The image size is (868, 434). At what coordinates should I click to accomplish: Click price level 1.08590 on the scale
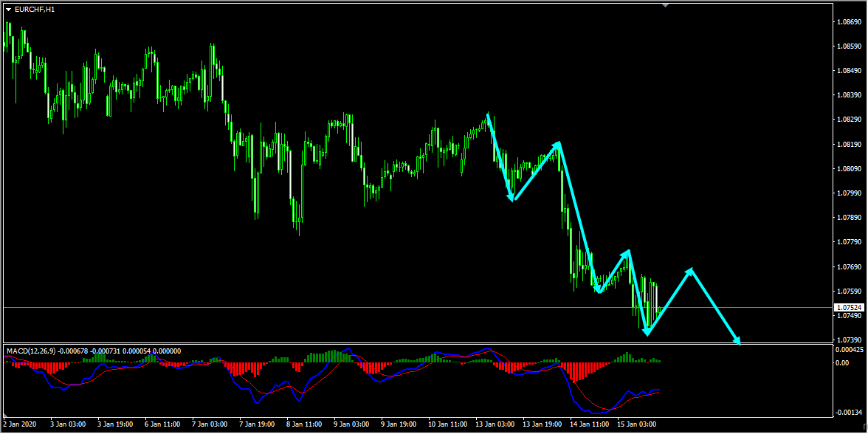[x=849, y=46]
